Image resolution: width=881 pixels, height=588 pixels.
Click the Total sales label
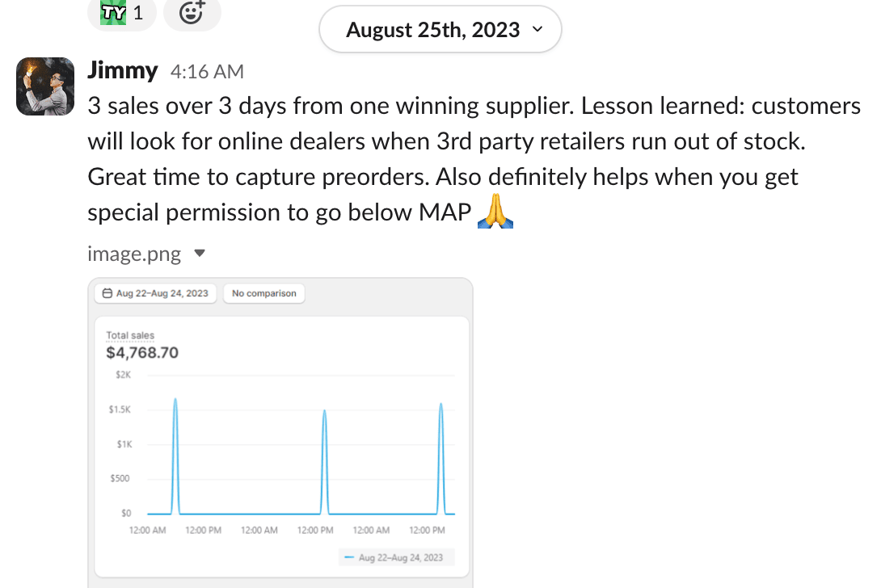point(130,335)
